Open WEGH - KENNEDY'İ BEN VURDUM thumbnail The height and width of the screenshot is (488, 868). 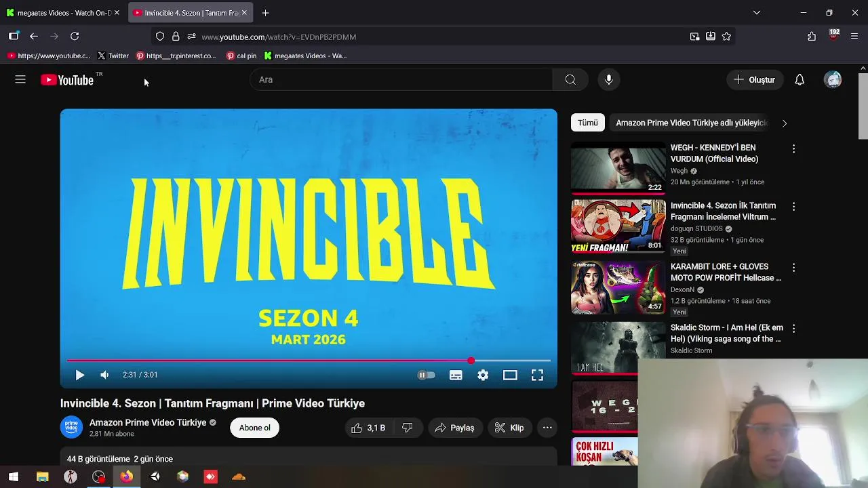coord(618,168)
